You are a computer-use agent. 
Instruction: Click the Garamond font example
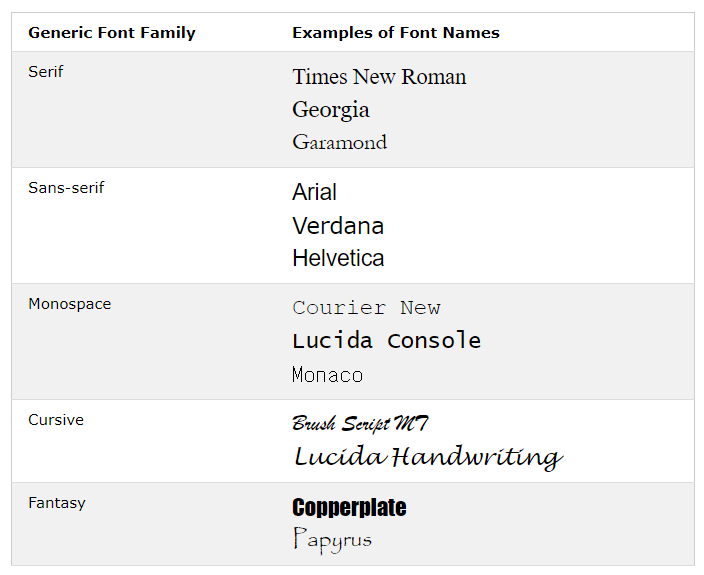coord(340,142)
